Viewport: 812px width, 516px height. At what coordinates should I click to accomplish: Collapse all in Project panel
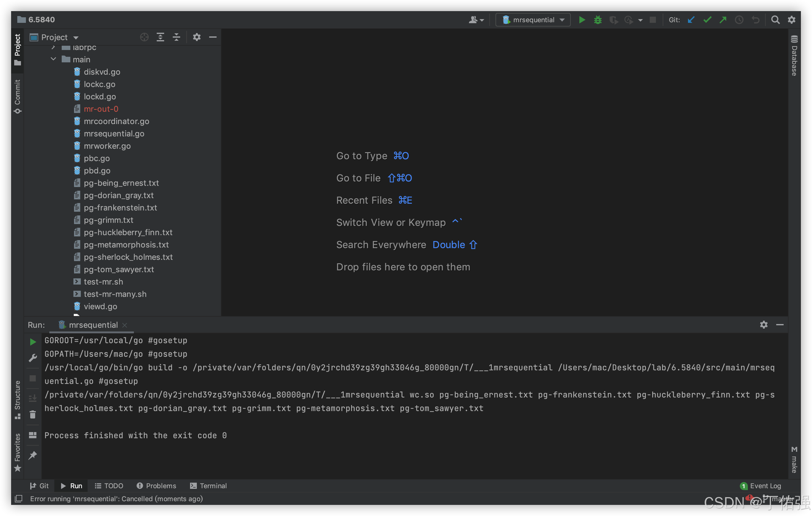[x=176, y=37]
